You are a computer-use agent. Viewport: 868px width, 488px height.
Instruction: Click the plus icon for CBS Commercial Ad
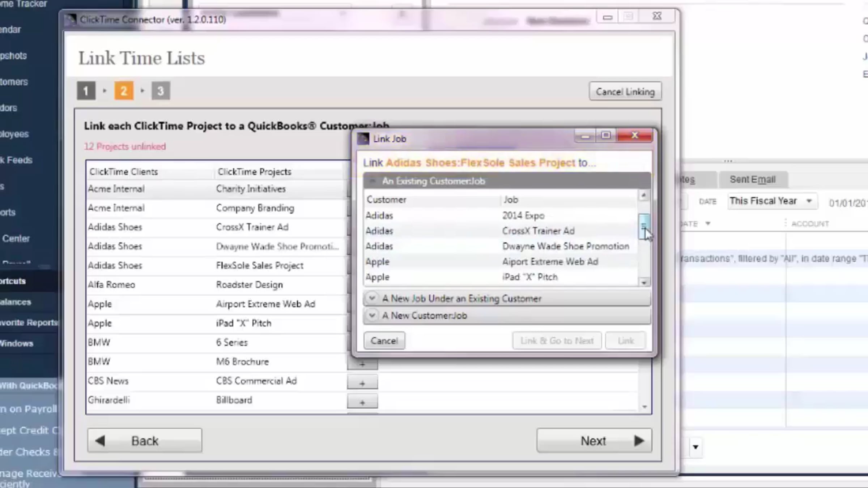point(362,383)
